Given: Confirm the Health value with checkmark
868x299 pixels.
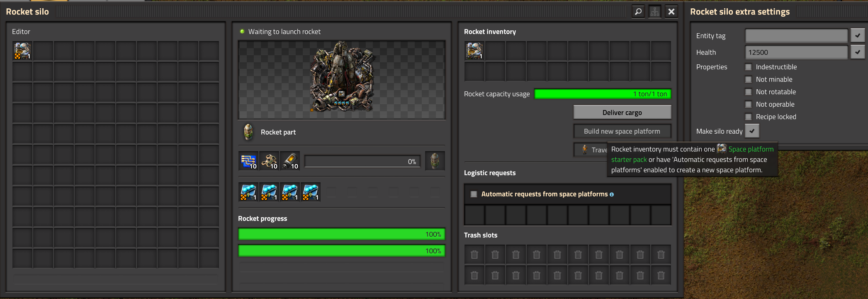Looking at the screenshot, I should coord(857,52).
